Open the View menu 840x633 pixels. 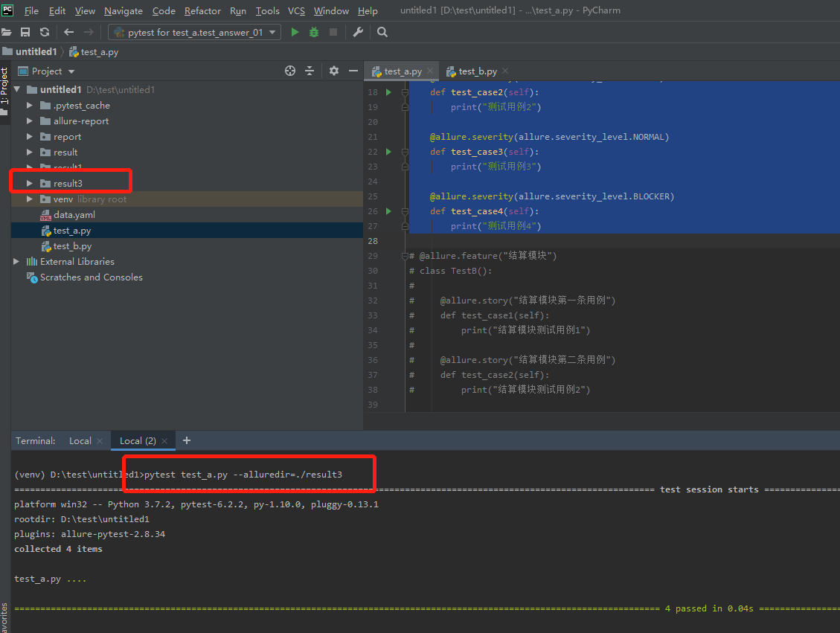pos(85,10)
